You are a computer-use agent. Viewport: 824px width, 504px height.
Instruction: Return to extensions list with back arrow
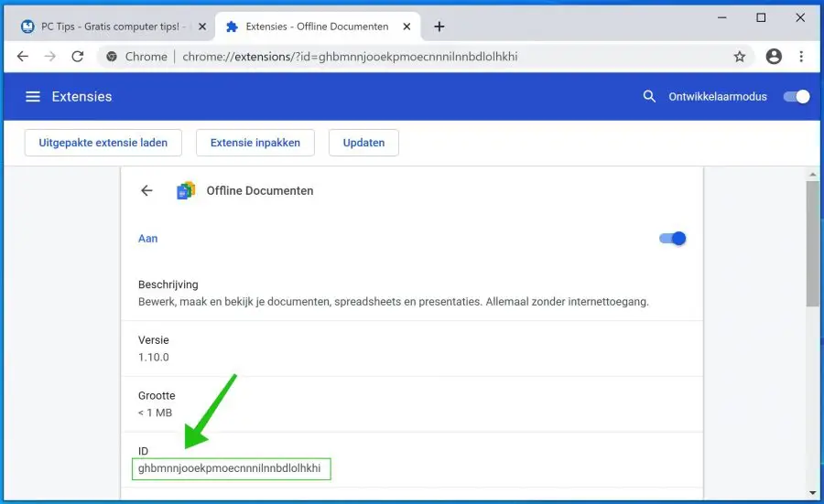point(146,190)
